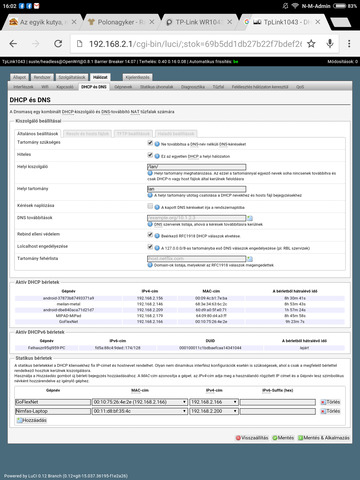This screenshot has width=360, height=480.
Task: Click the Tartomány fehérlista input field
Action: tap(197, 259)
